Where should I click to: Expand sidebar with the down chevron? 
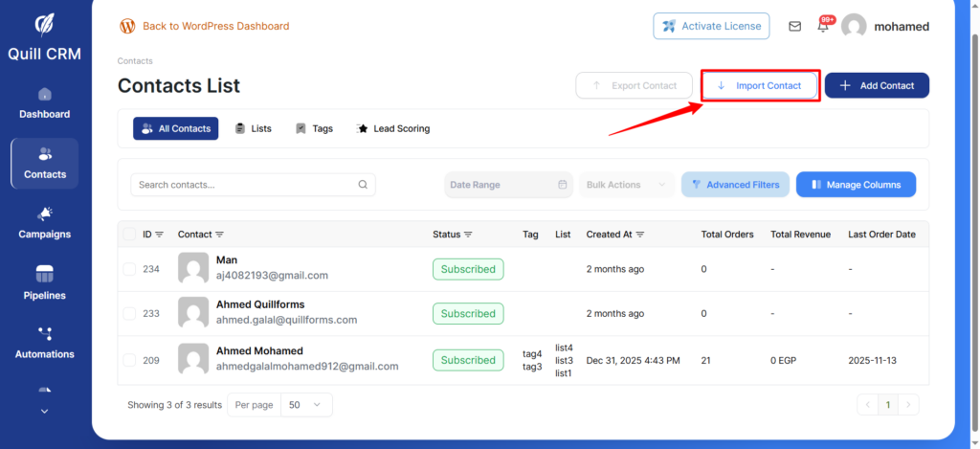[44, 411]
